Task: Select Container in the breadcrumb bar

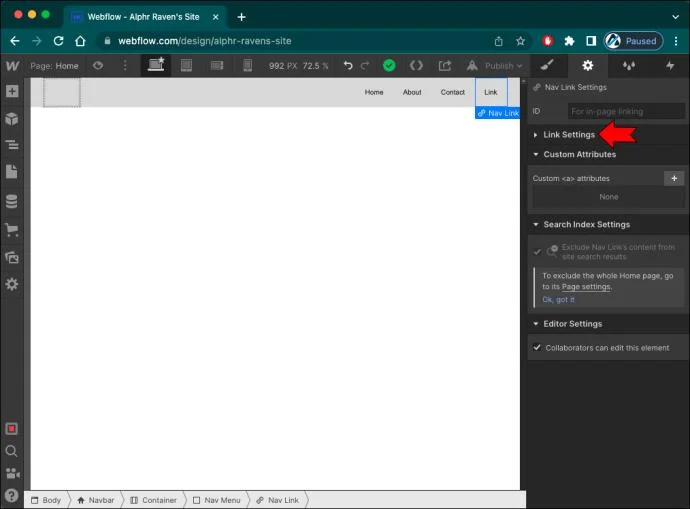Action: [x=154, y=500]
